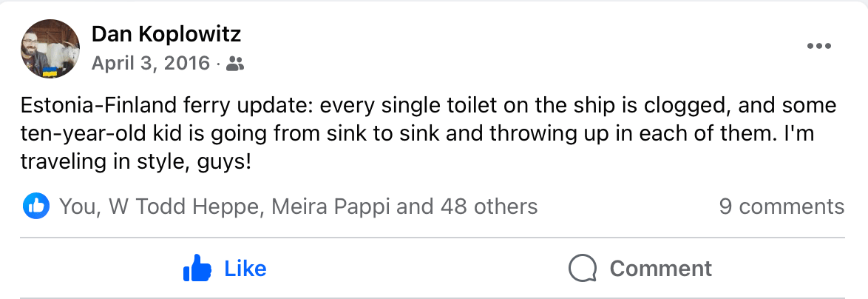Toggle the Like text label on the post
Image resolution: width=868 pixels, height=299 pixels.
(x=245, y=268)
